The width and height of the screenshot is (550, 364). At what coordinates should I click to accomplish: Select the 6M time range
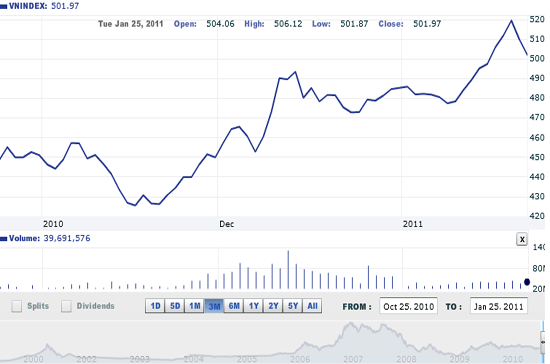point(234,306)
